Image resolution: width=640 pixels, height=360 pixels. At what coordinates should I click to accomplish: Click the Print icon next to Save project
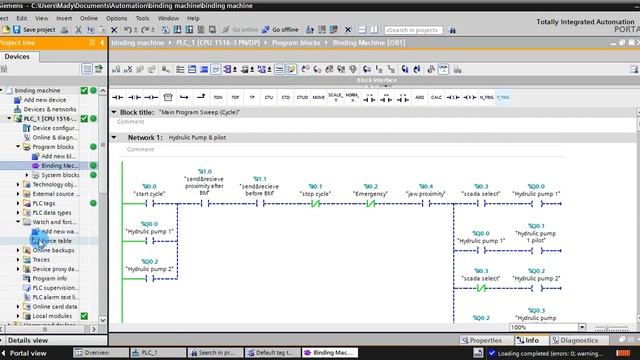coord(64,30)
